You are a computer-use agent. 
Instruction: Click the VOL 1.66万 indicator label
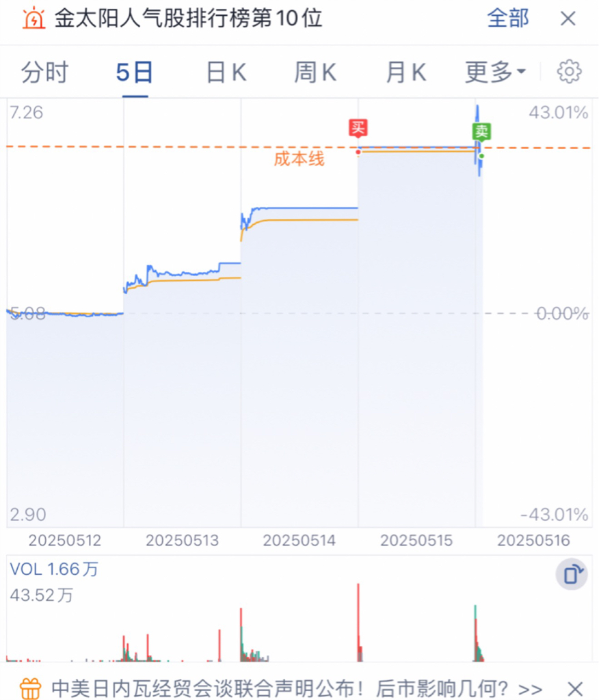click(x=54, y=569)
